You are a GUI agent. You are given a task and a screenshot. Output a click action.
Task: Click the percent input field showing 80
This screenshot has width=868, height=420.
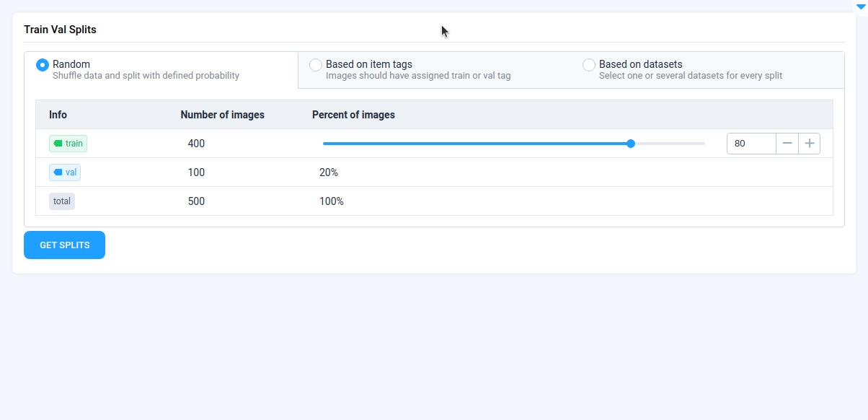point(751,144)
